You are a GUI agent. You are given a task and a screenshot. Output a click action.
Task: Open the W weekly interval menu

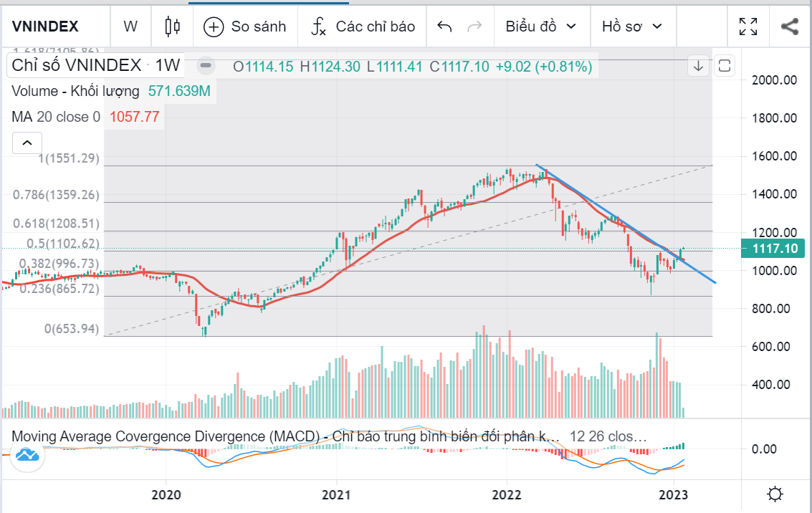click(x=130, y=27)
